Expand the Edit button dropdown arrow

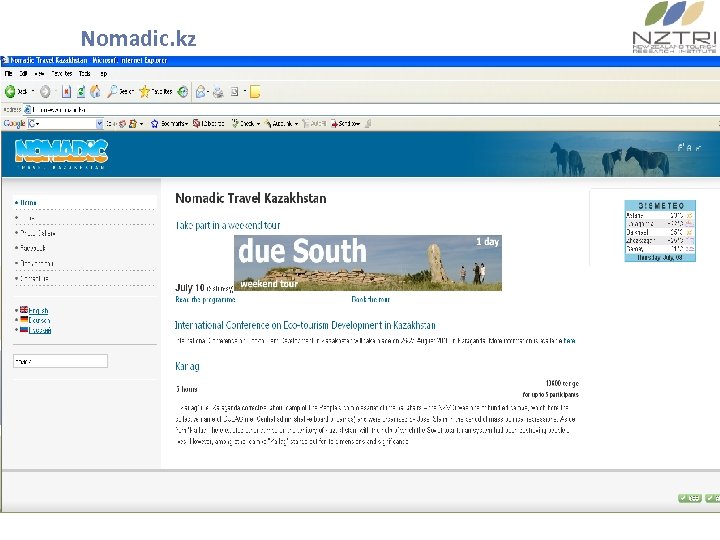245,92
